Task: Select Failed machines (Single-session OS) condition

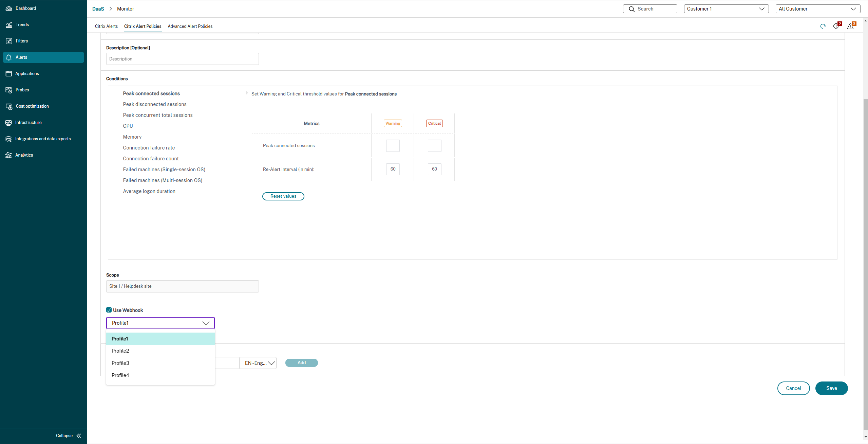Action: pos(164,170)
